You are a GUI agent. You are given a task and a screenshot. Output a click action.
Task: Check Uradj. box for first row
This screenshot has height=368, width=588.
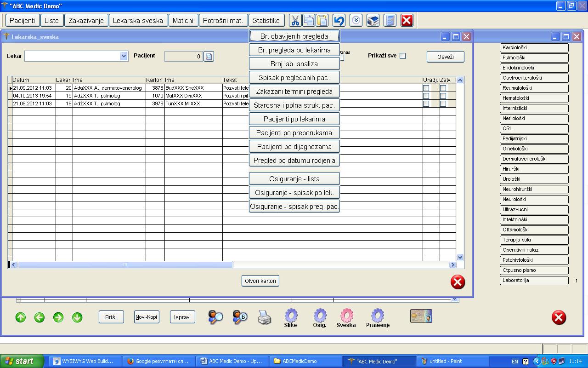tap(426, 88)
